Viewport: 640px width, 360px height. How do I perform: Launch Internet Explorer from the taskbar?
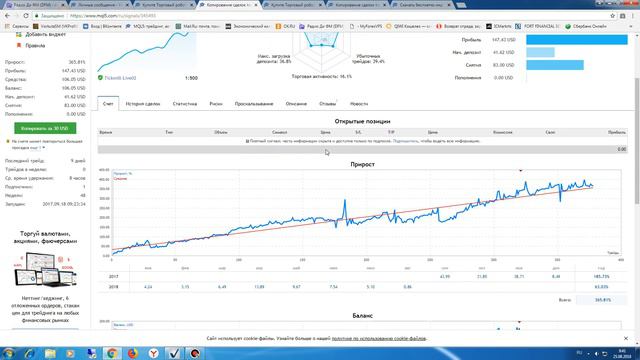[x=29, y=353]
